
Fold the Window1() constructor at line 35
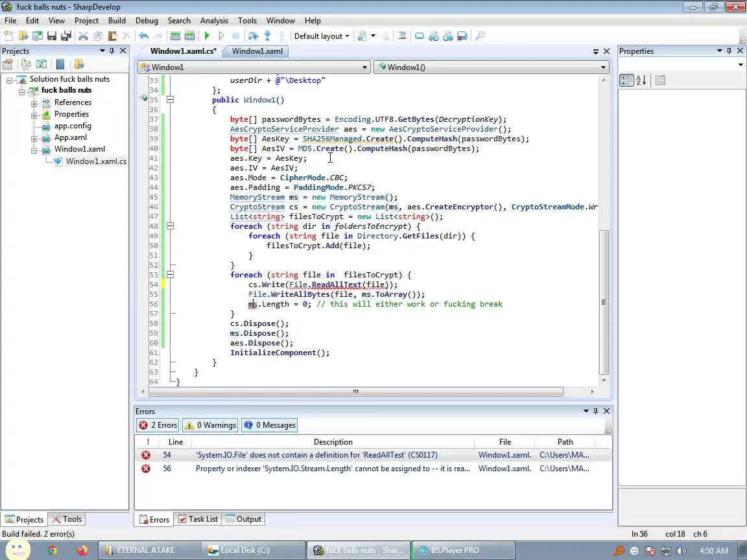click(170, 100)
